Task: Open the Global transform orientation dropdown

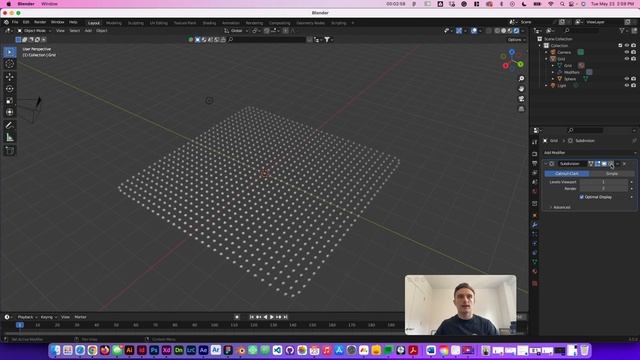Action: coord(236,31)
